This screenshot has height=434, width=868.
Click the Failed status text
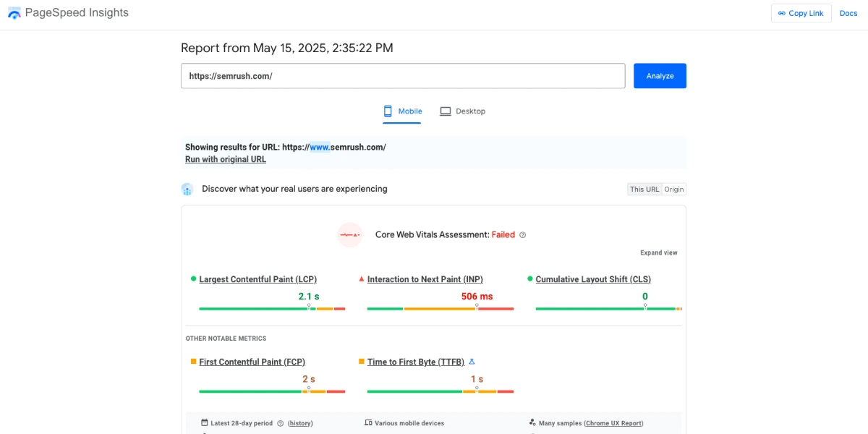[x=503, y=235]
